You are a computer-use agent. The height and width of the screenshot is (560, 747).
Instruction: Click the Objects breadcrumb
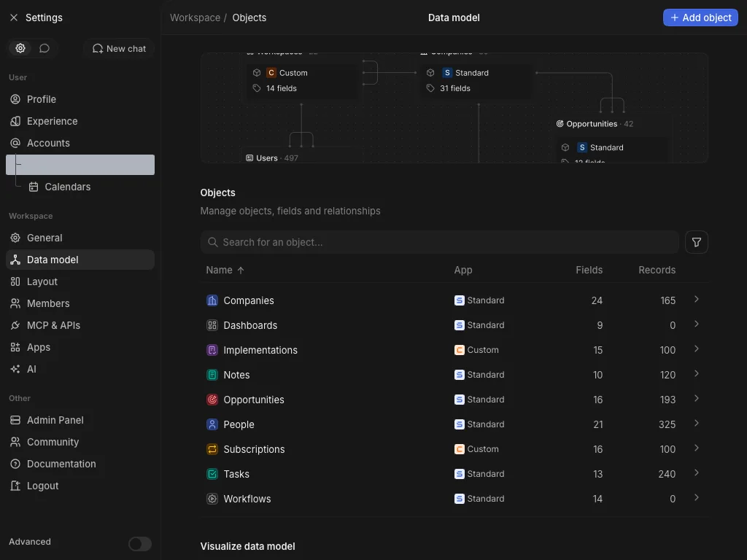pyautogui.click(x=249, y=17)
